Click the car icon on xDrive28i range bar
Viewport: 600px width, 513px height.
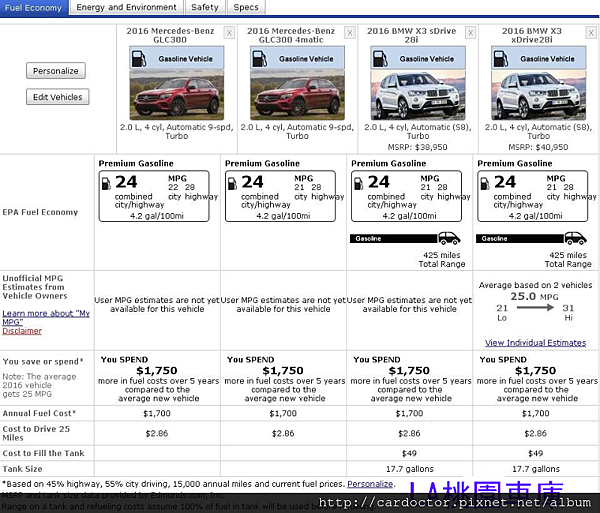575,238
